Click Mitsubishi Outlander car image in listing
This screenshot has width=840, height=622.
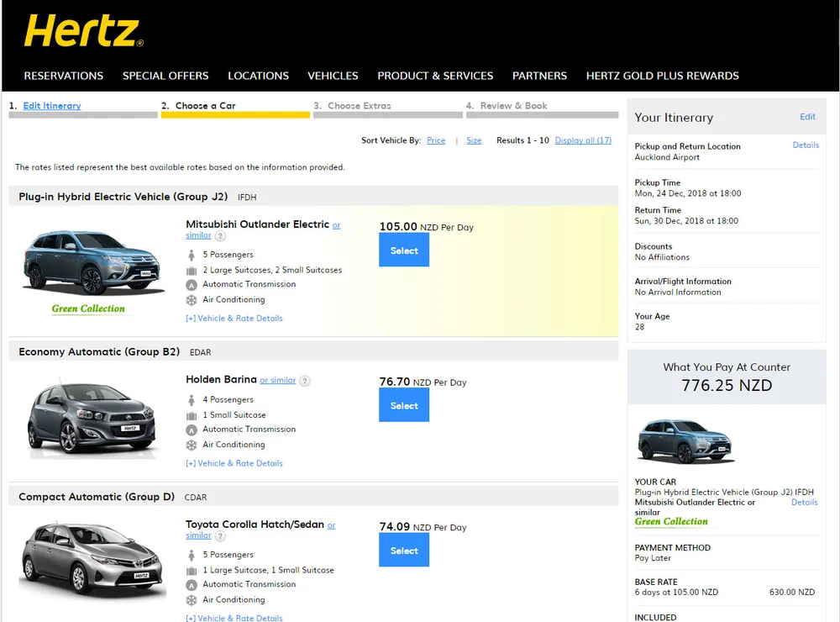[92, 262]
